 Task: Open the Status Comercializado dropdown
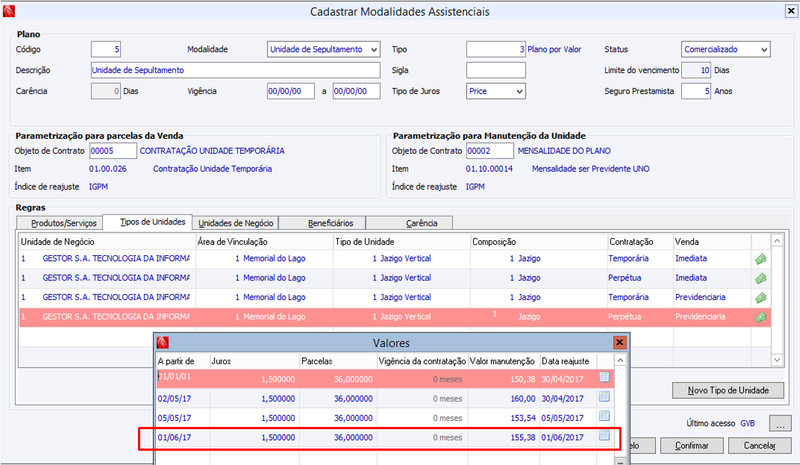tap(764, 50)
